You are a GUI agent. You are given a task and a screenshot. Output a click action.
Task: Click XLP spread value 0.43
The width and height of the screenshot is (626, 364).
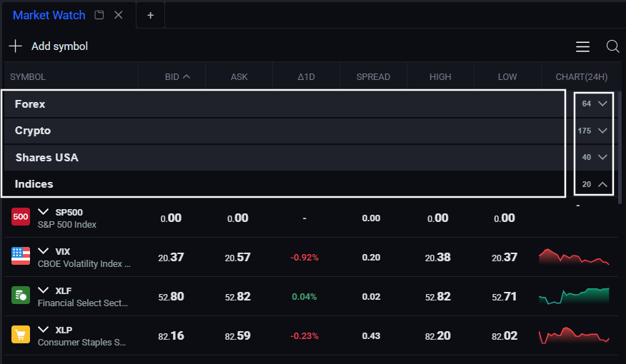[371, 336]
